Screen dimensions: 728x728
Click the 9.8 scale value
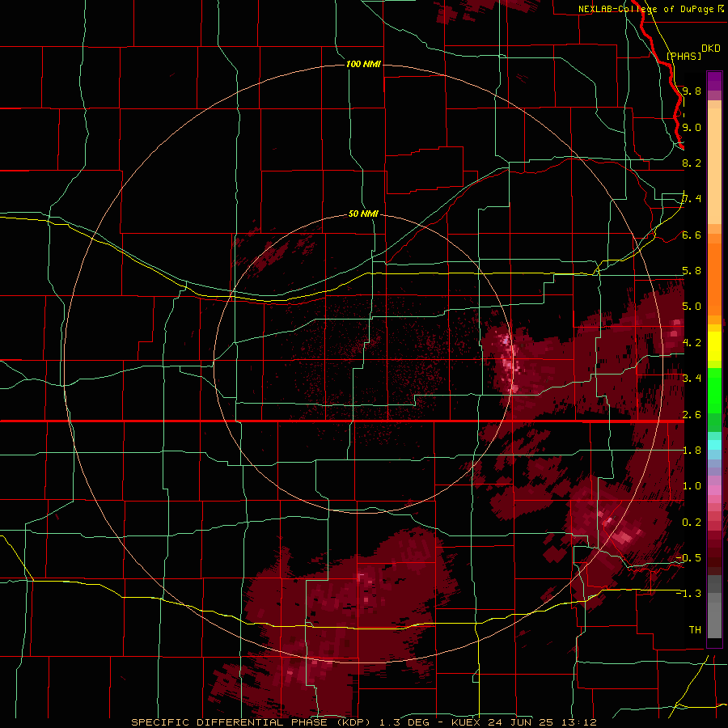(x=692, y=91)
